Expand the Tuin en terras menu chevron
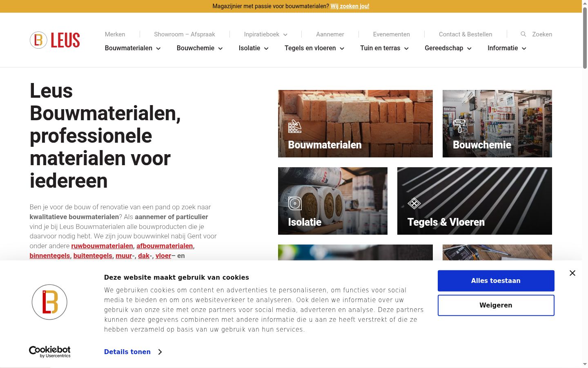Screen dimensions: 588x368 [x=406, y=48]
